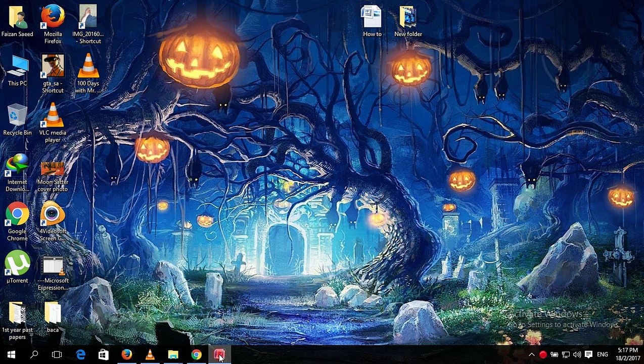
Task: Click the taskbar search magnifier
Action: coord(34,355)
